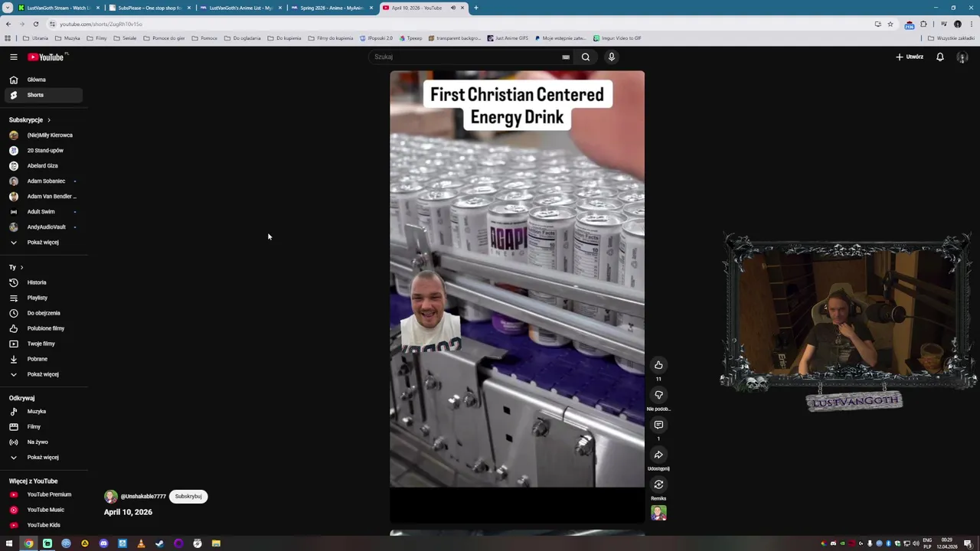
Task: Open the on-screen keyboard in search
Action: coord(566,57)
